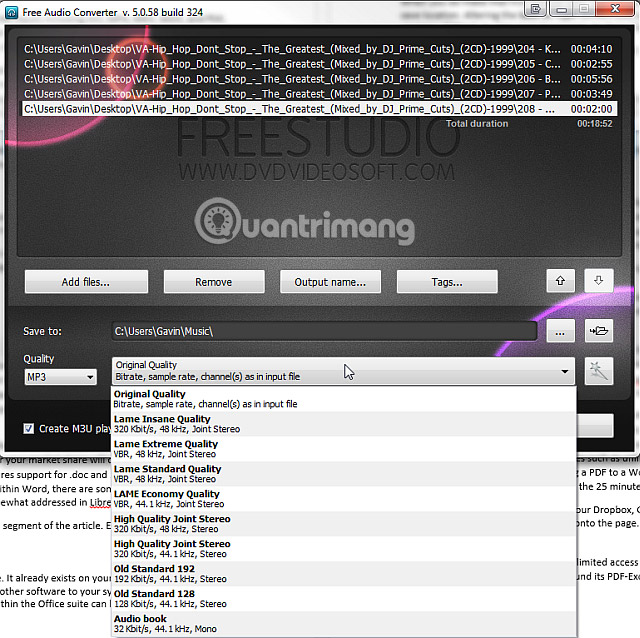Image resolution: width=640 pixels, height=638 pixels.
Task: Click the Add files... button
Action: (x=86, y=282)
